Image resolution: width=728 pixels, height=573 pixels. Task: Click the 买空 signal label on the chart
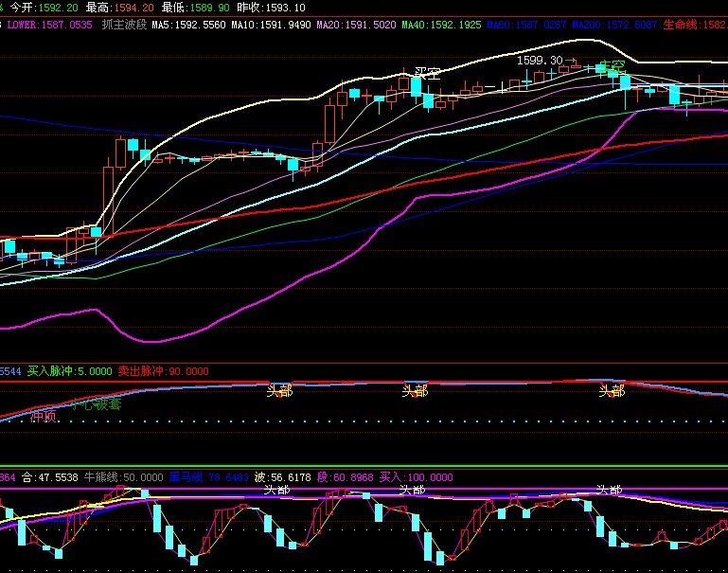point(427,73)
